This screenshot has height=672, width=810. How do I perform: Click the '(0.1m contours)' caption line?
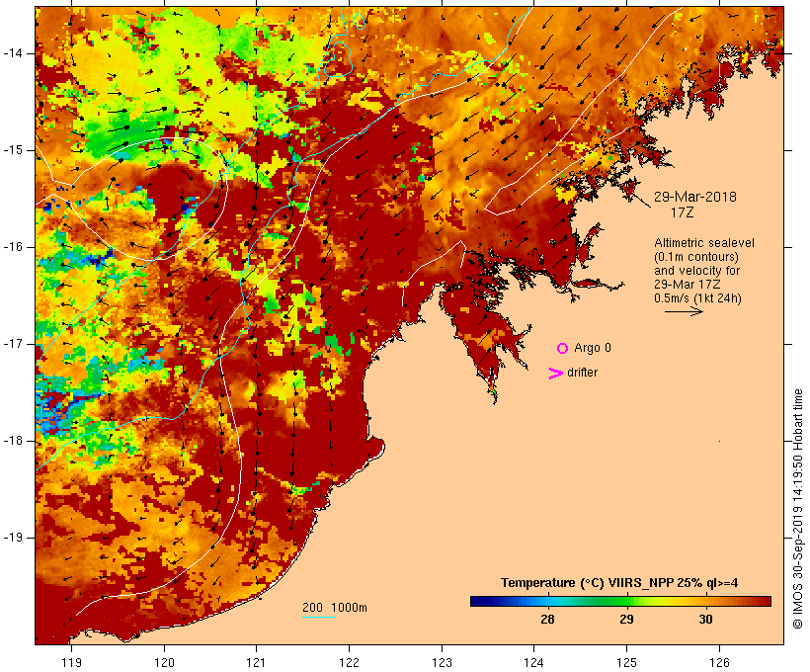pos(696,257)
